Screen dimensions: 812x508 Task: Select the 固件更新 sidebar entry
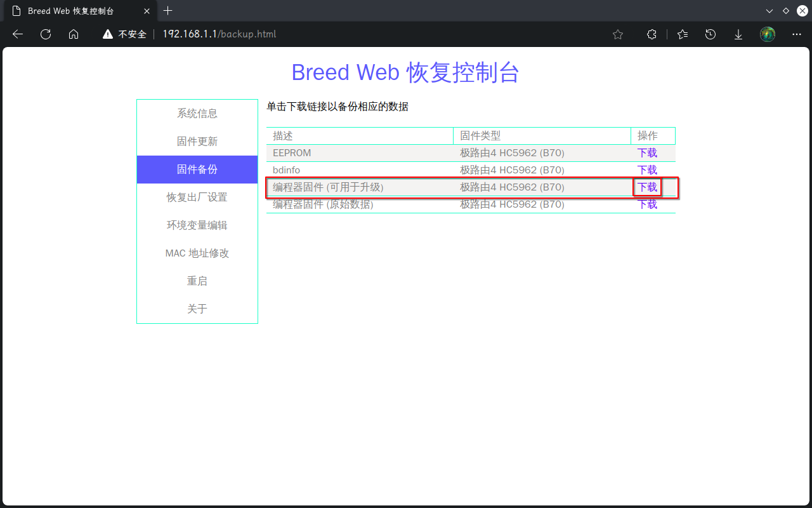[197, 141]
